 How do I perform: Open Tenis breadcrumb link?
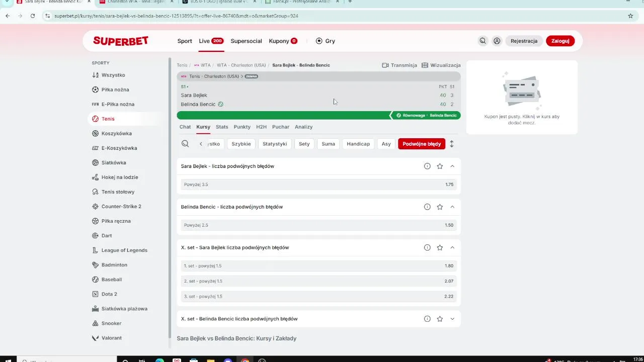click(182, 65)
